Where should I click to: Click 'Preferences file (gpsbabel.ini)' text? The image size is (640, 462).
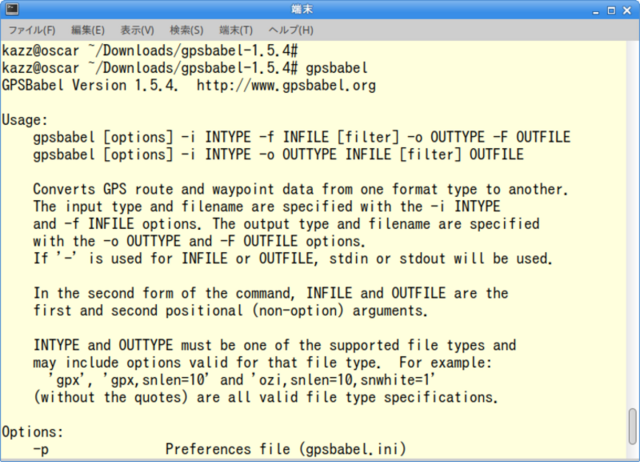coord(286,449)
